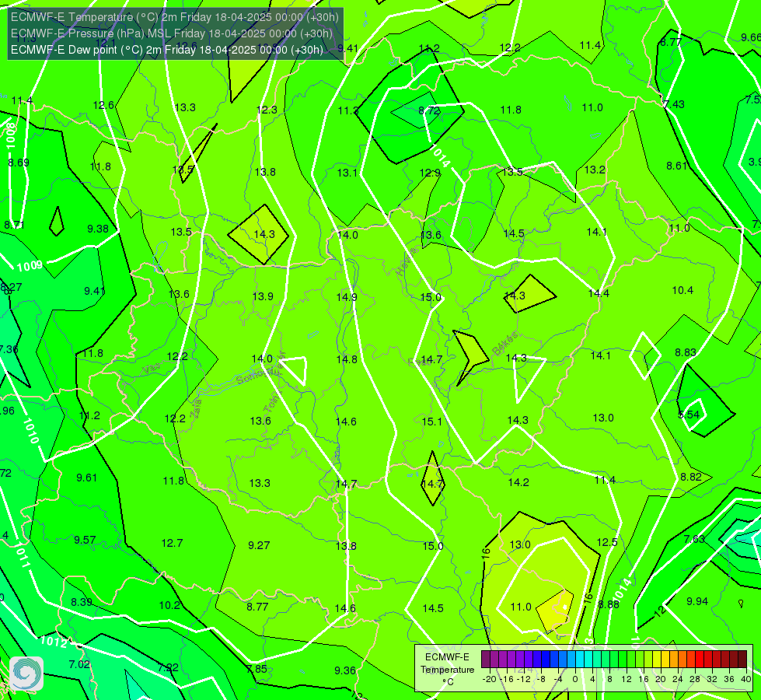Click the 12.7 temperature value
The width and height of the screenshot is (761, 700).
click(172, 543)
